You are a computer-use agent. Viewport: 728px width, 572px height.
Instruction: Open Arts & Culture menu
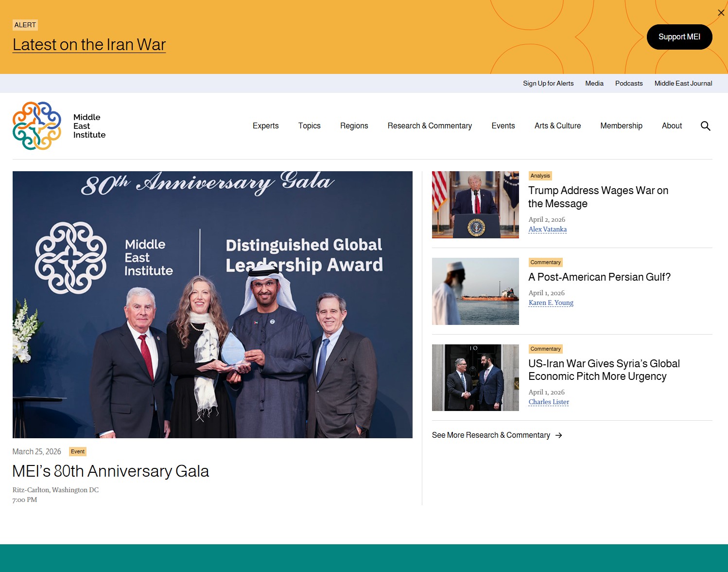557,126
